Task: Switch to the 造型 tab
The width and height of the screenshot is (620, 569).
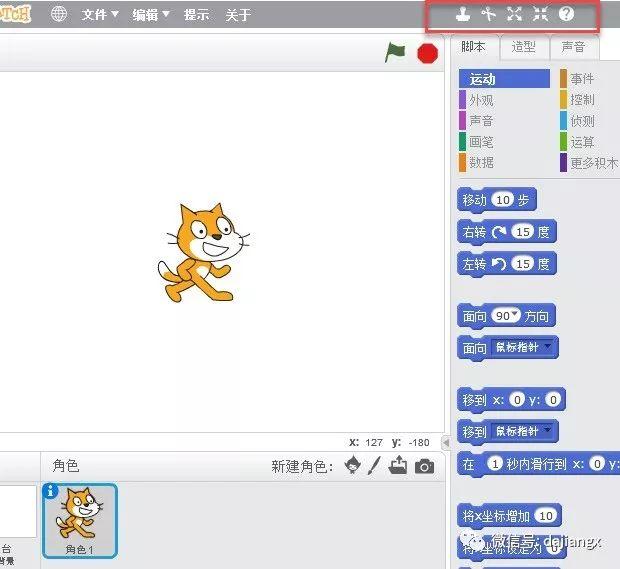Action: pyautogui.click(x=524, y=47)
